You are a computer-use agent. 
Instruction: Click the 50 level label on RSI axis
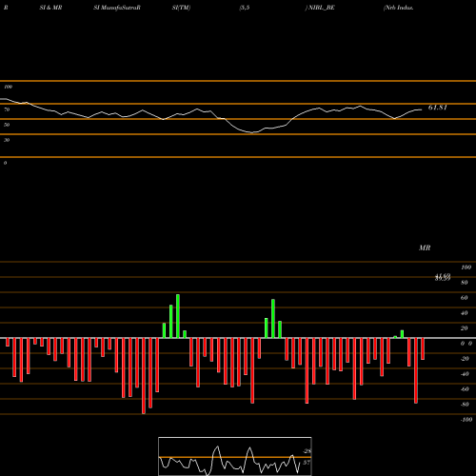[7, 125]
